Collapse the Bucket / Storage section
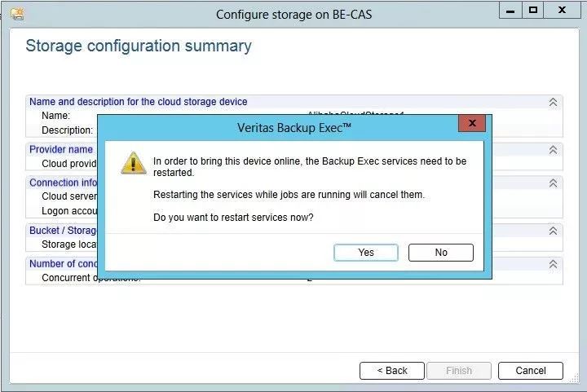 point(553,231)
